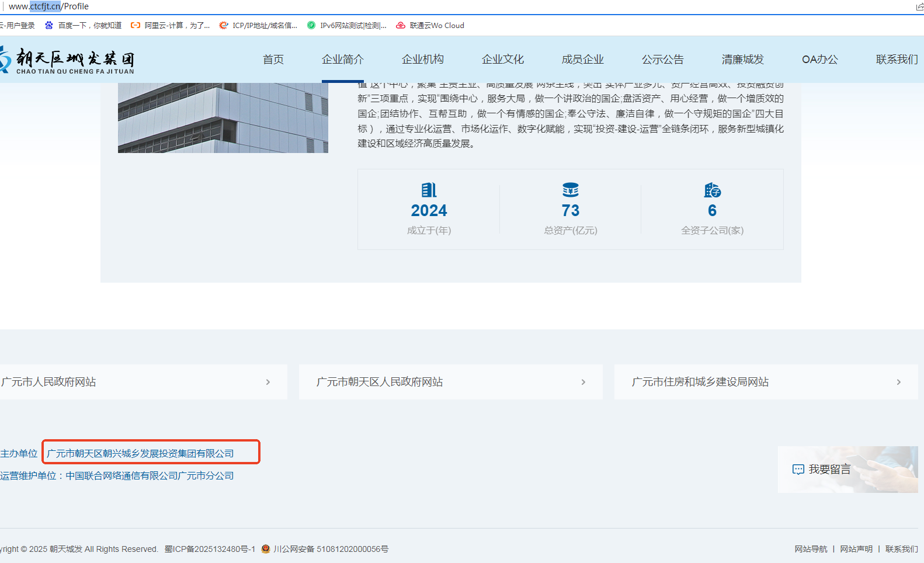Click the chevron arrow beside 广元市朝天区人民政府网站
The height and width of the screenshot is (563, 924).
[x=583, y=382]
